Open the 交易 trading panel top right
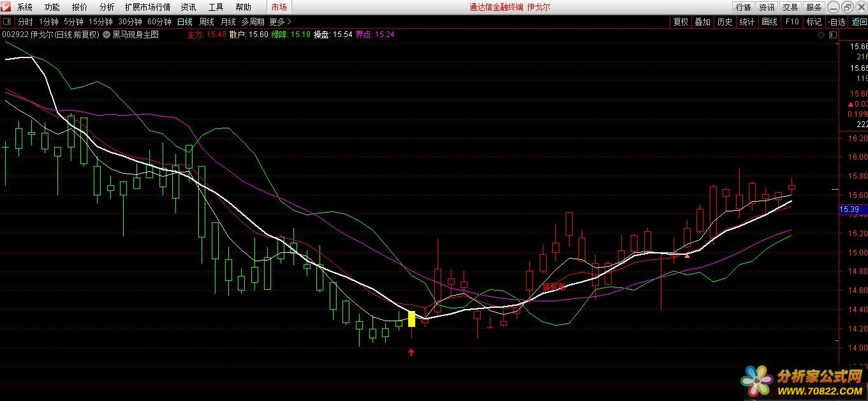Image resolution: width=868 pixels, height=401 pixels. coord(790,8)
